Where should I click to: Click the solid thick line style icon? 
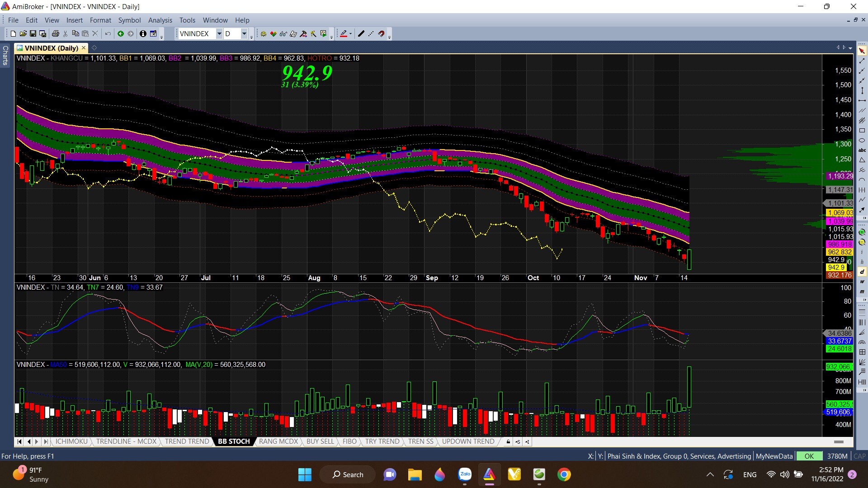(x=361, y=33)
